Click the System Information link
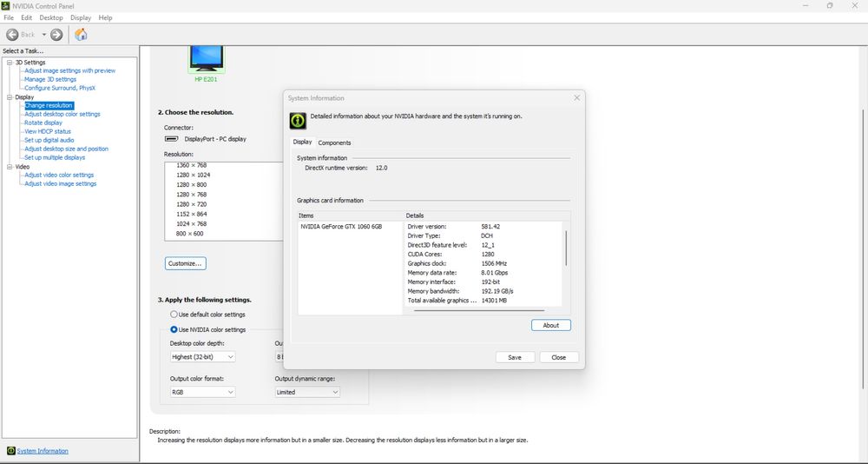Image resolution: width=868 pixels, height=464 pixels. [x=43, y=451]
